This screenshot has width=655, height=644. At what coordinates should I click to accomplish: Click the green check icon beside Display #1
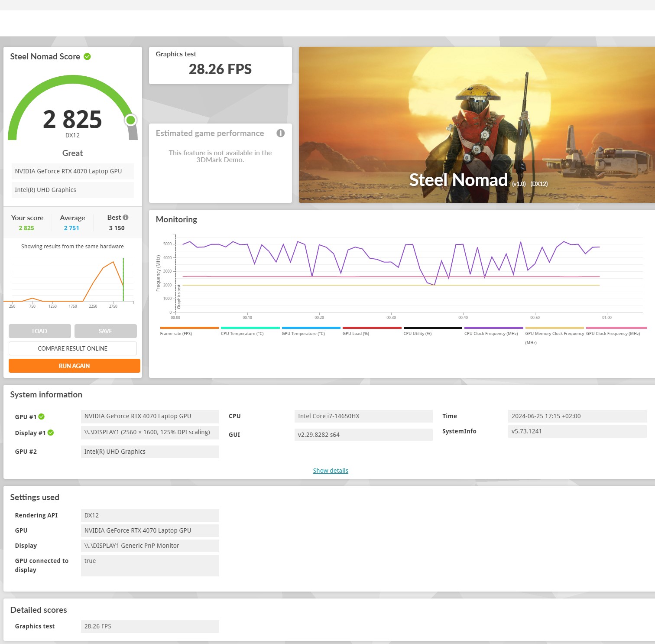pos(51,433)
